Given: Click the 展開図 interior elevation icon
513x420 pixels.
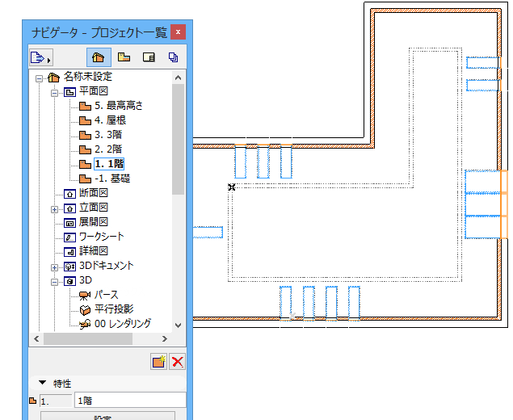Looking at the screenshot, I should click(x=69, y=223).
